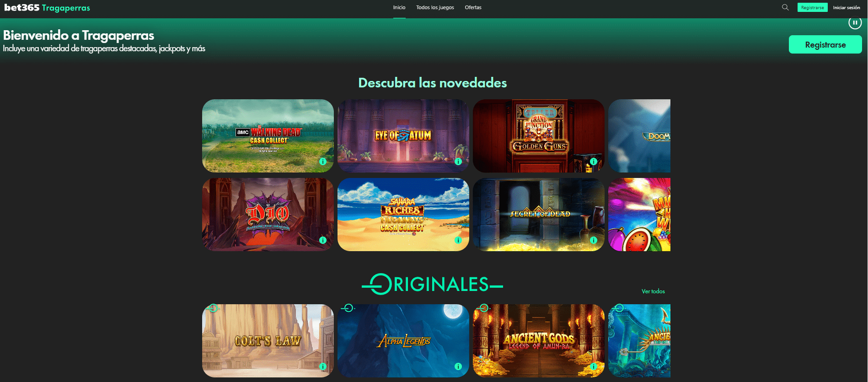Go to the Inicio tab
Screen dimensions: 868x382
pyautogui.click(x=399, y=7)
